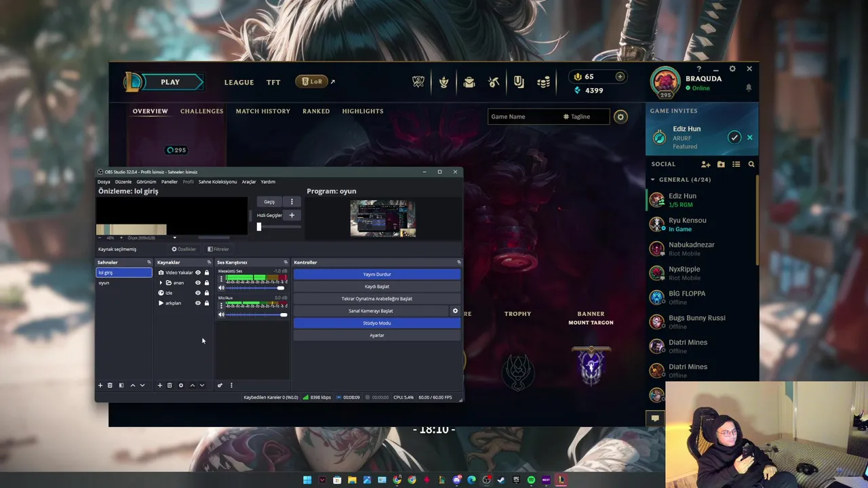Click Yayını Durdur button
The image size is (868, 488).
(377, 274)
